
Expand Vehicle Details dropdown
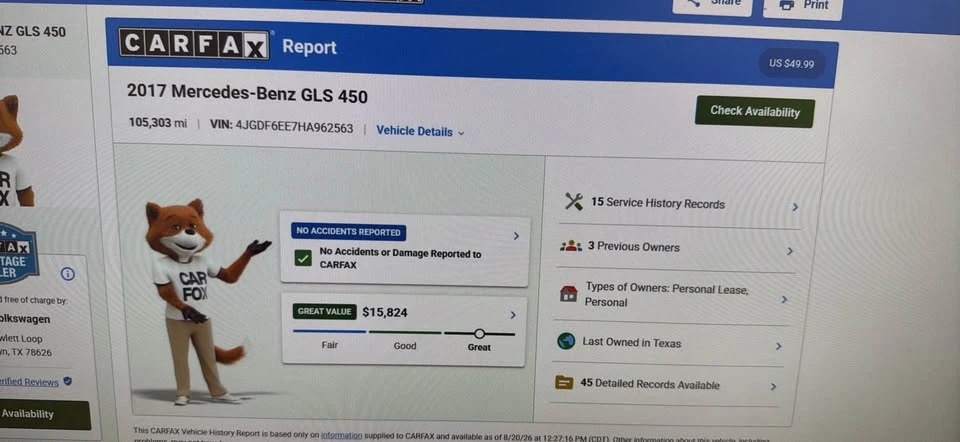point(420,131)
